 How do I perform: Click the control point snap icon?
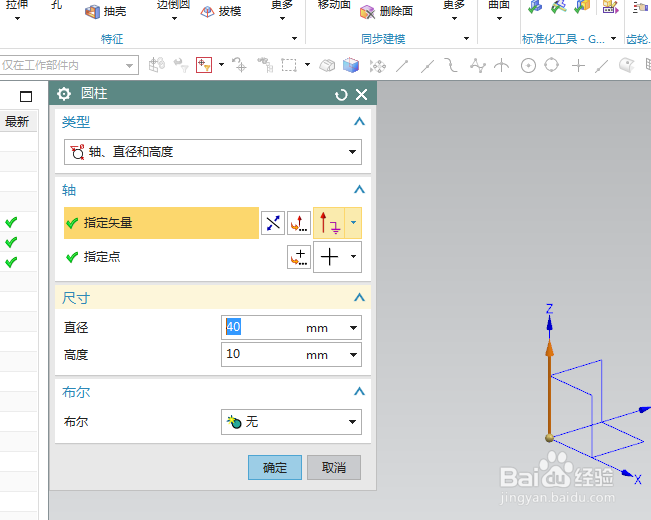[x=477, y=65]
